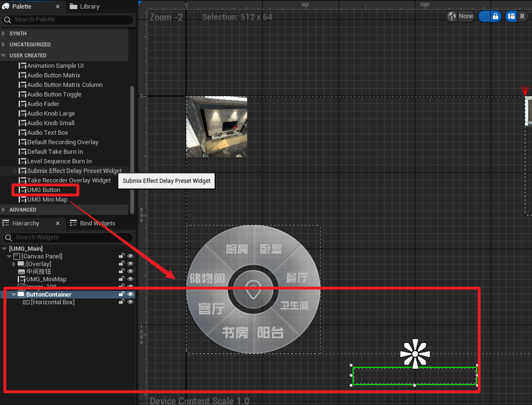Image resolution: width=532 pixels, height=405 pixels.
Task: Select Level Sequence Burn In widget
Action: pyautogui.click(x=59, y=161)
